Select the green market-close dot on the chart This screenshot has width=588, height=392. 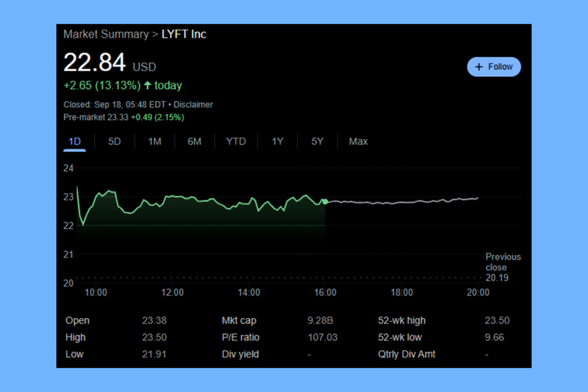tap(324, 201)
